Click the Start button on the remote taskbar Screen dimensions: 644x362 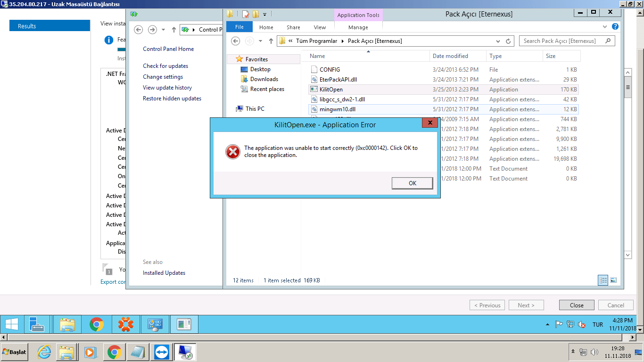(x=12, y=324)
